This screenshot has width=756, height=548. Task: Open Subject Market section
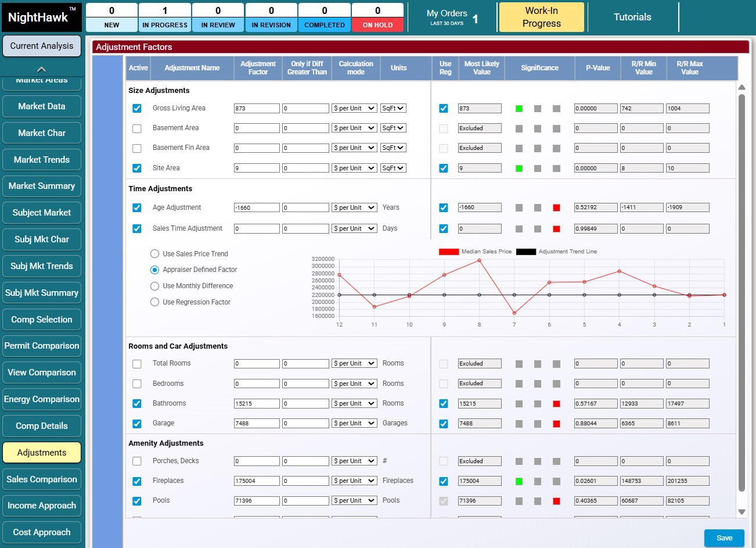[42, 213]
